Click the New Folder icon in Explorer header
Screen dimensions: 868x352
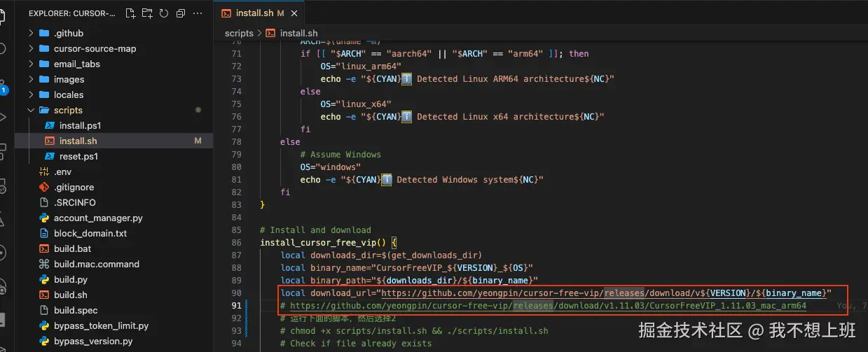[x=147, y=13]
